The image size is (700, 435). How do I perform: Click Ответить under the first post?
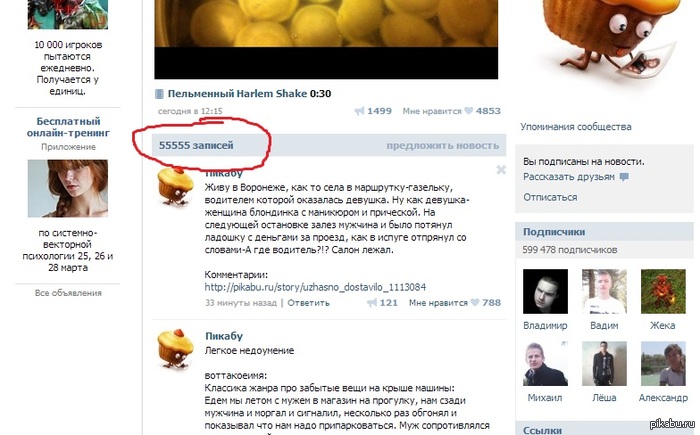tap(308, 303)
